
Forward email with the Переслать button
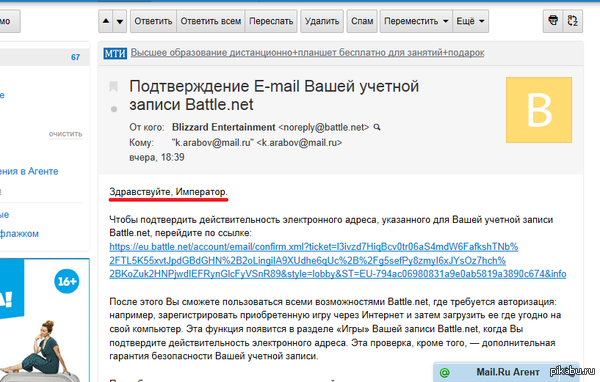tap(271, 21)
